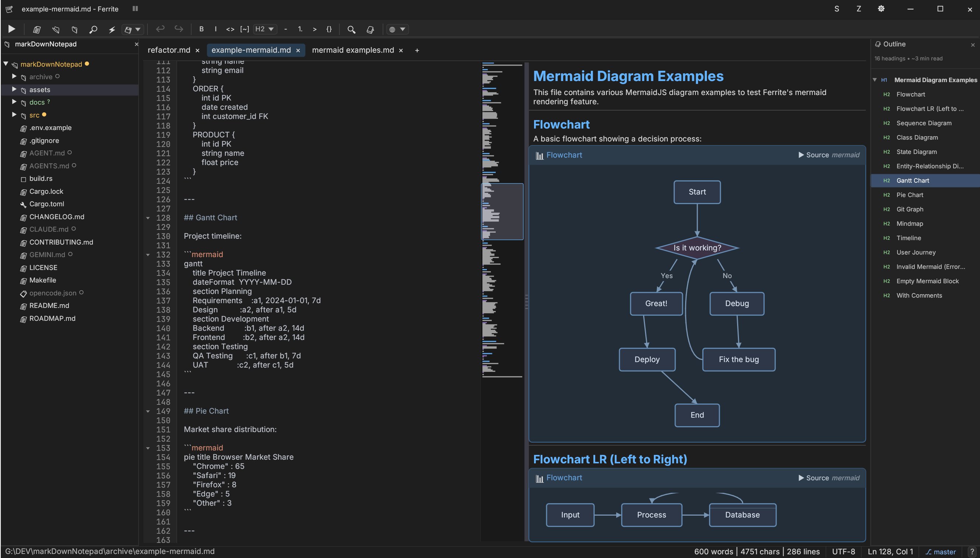
Task: Open the save dropdown arrow
Action: (138, 29)
